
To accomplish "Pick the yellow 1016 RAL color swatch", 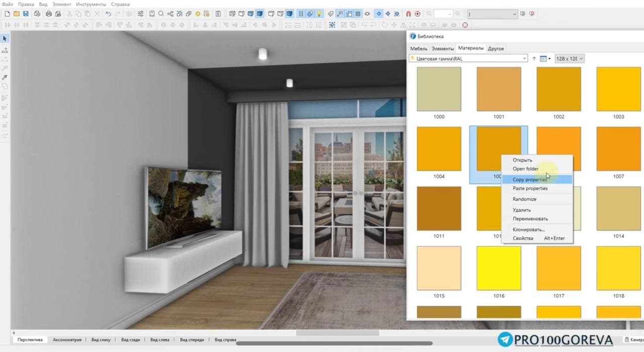I will click(499, 269).
